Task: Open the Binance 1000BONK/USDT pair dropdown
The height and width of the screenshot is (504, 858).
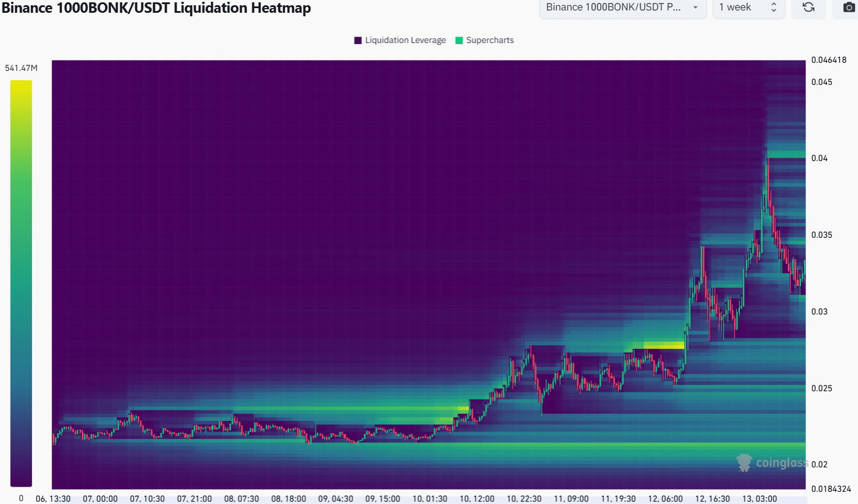Action: (x=623, y=8)
